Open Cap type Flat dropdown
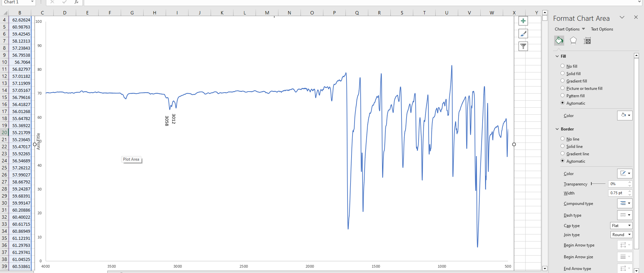The height and width of the screenshot is (273, 644). click(x=621, y=226)
